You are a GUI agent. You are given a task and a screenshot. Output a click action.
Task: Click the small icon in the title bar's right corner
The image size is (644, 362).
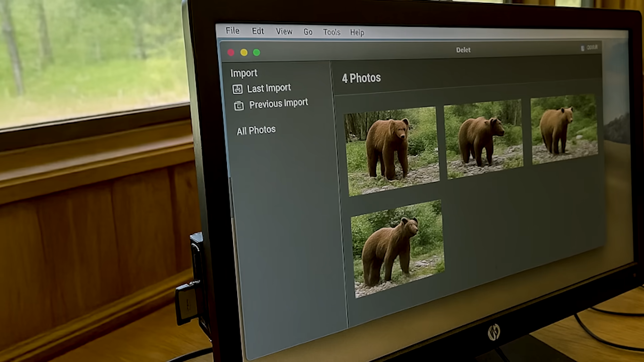pos(583,48)
